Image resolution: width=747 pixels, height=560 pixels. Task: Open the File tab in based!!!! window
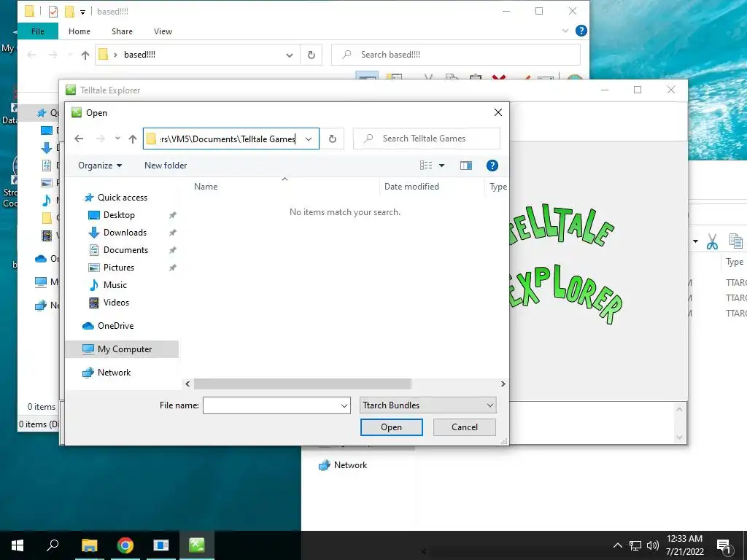coord(38,31)
